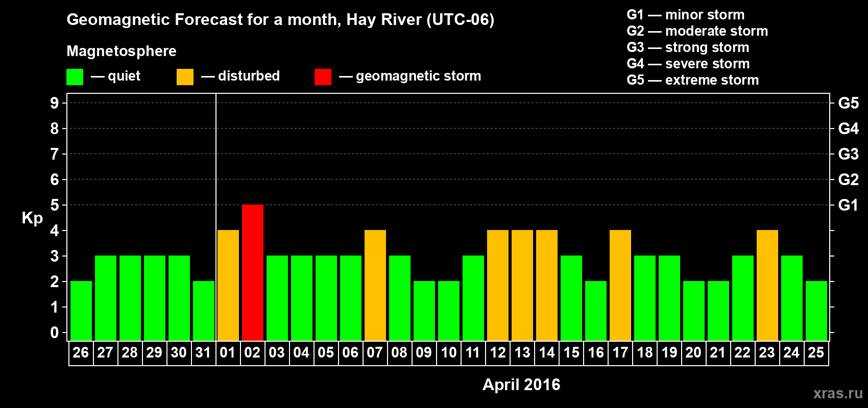This screenshot has height=408, width=868.
Task: Click the 'G1 — minor storm' legend text
Action: pos(686,15)
